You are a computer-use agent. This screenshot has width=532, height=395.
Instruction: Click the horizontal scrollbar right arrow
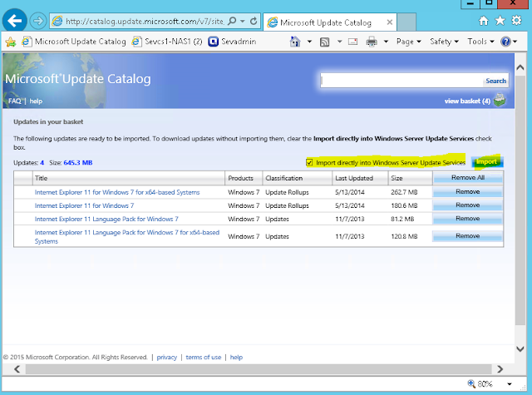point(500,369)
